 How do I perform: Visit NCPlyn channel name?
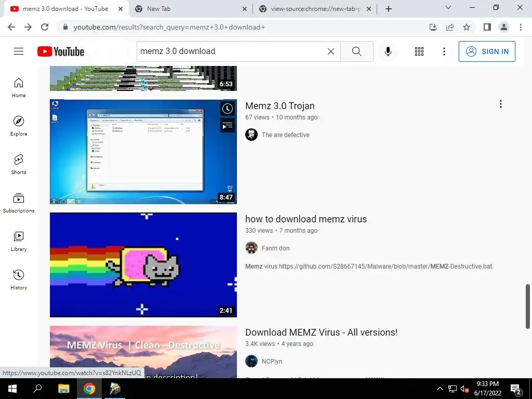coord(272,362)
